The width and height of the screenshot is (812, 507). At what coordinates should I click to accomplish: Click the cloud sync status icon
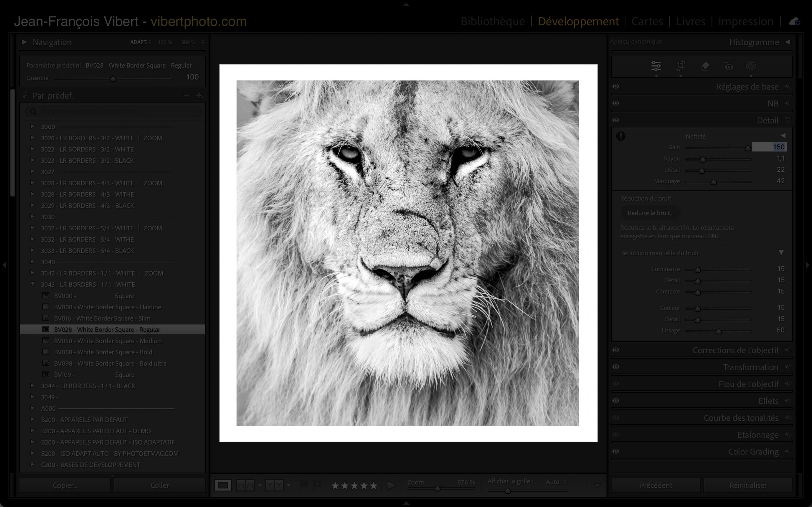(x=794, y=22)
